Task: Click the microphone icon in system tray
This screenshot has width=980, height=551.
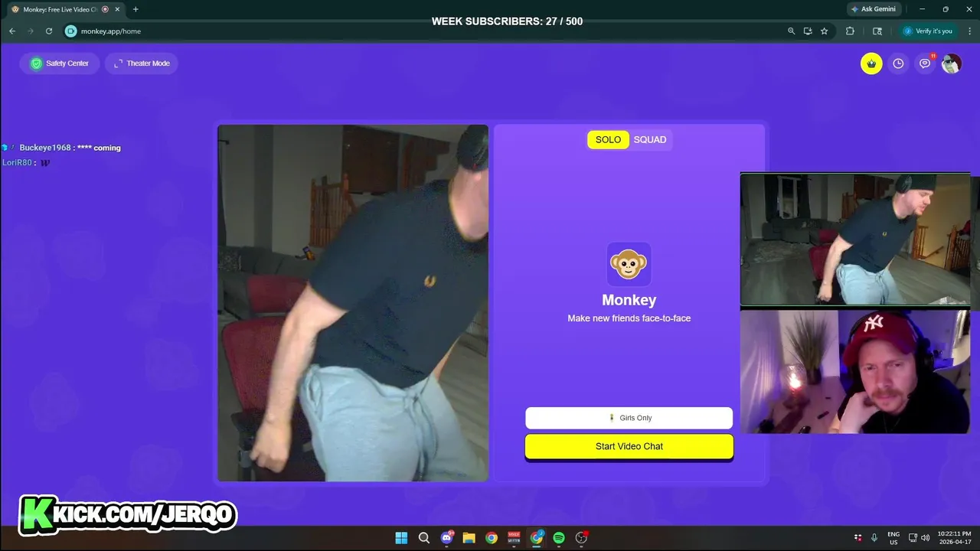Action: coord(874,538)
